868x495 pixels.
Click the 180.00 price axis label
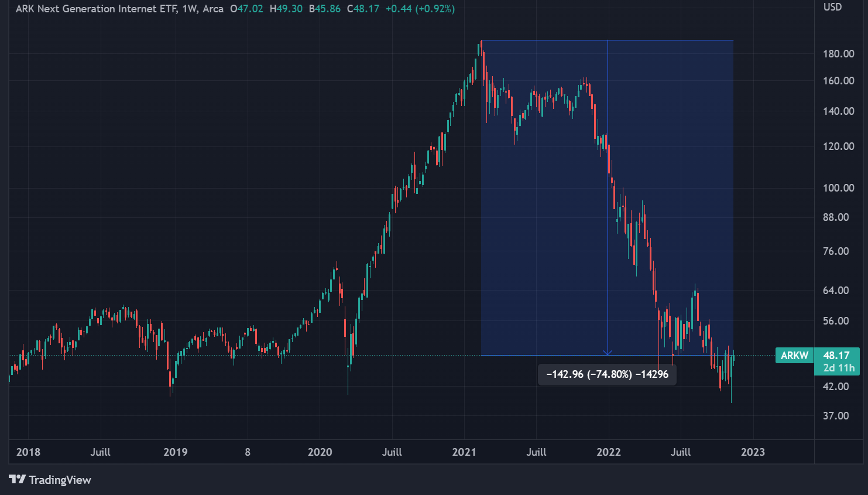click(838, 54)
